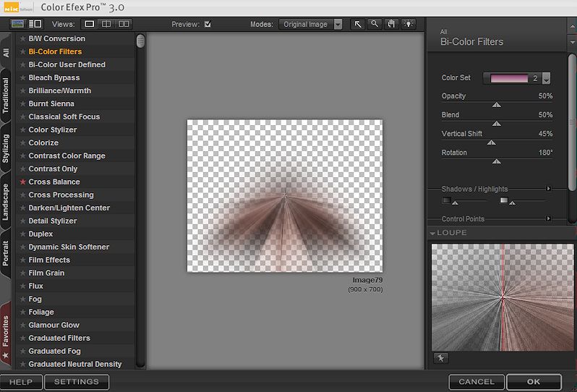Select the zoom magnifier tool

pyautogui.click(x=375, y=24)
